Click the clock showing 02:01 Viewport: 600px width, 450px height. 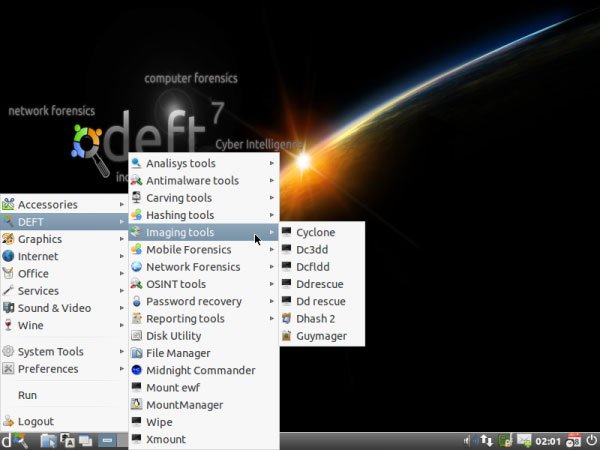pyautogui.click(x=548, y=442)
